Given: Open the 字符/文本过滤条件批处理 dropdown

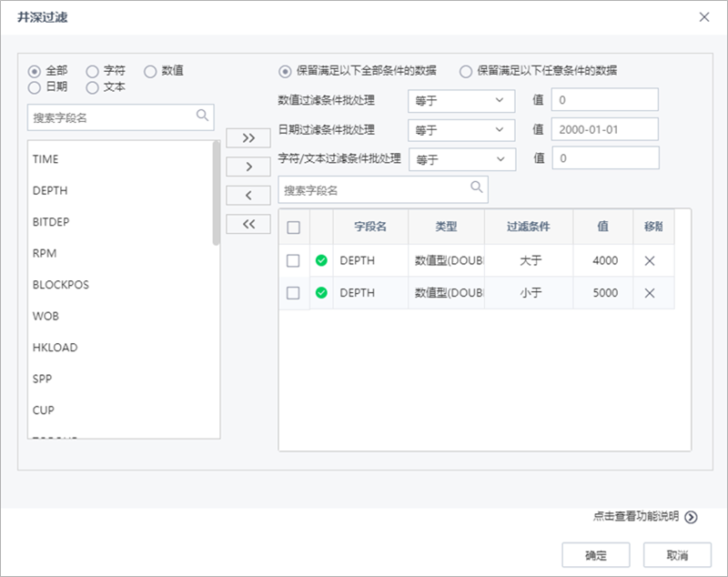Looking at the screenshot, I should tap(460, 158).
